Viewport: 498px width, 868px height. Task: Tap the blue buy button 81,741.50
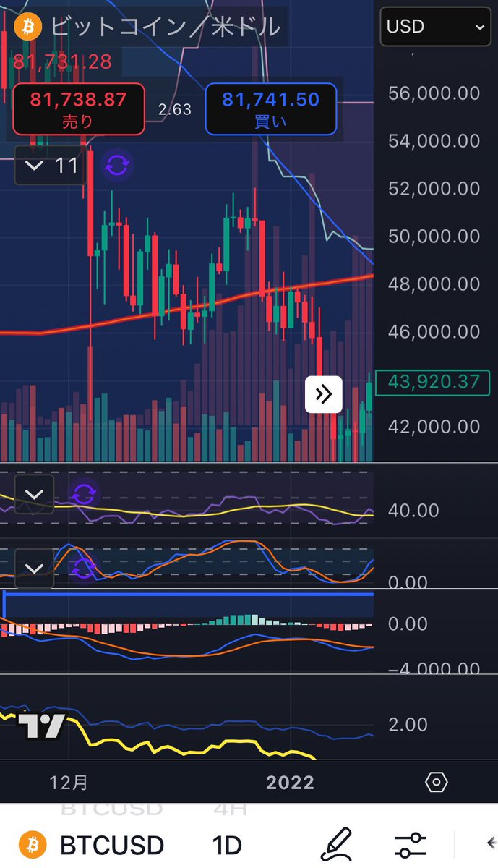(x=271, y=109)
